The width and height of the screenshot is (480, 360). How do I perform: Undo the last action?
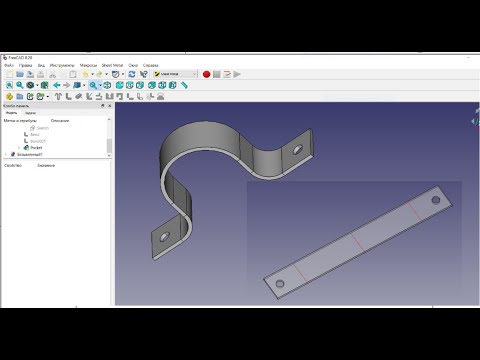[x=85, y=74]
